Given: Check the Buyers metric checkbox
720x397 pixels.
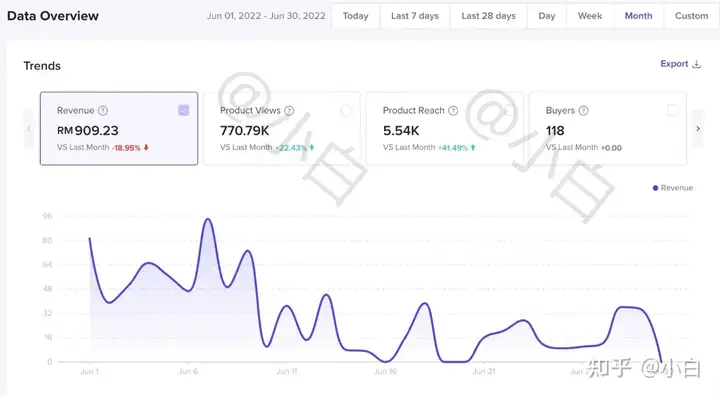Looking at the screenshot, I should pos(672,110).
